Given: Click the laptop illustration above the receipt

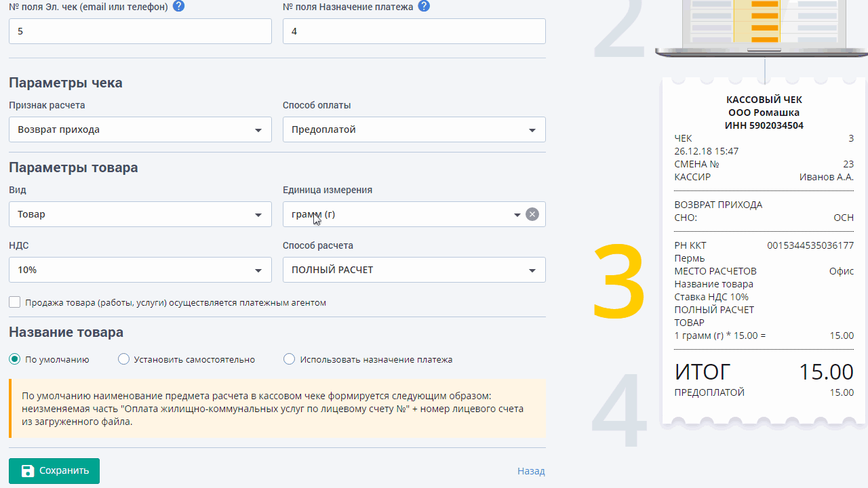Looking at the screenshot, I should tap(763, 27).
